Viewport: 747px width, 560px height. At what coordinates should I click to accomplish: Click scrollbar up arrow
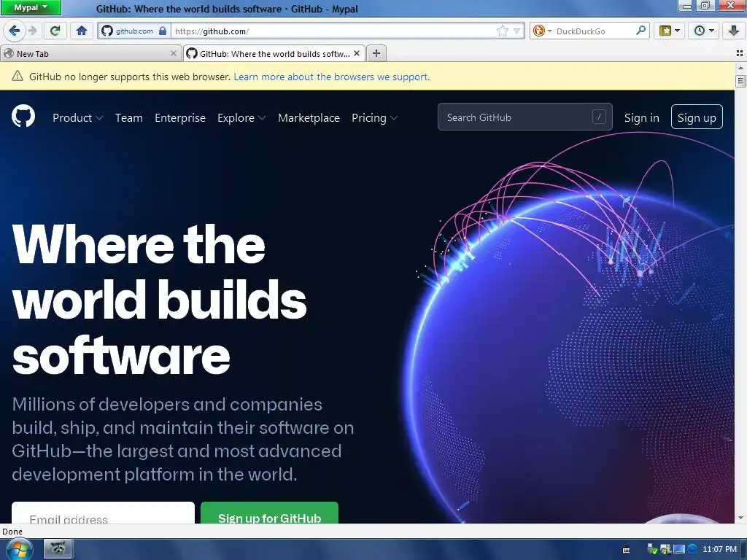740,68
